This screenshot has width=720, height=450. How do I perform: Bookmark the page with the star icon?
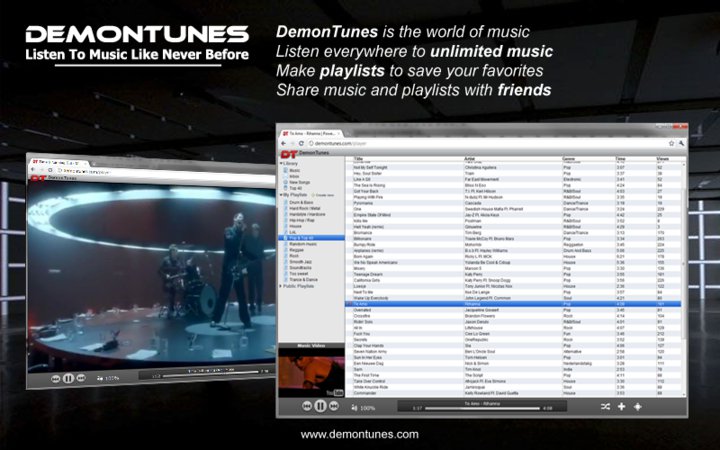click(x=671, y=143)
